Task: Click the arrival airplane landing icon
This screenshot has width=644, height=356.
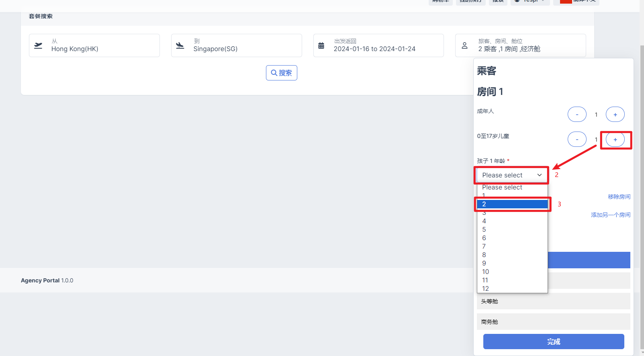Action: (180, 45)
